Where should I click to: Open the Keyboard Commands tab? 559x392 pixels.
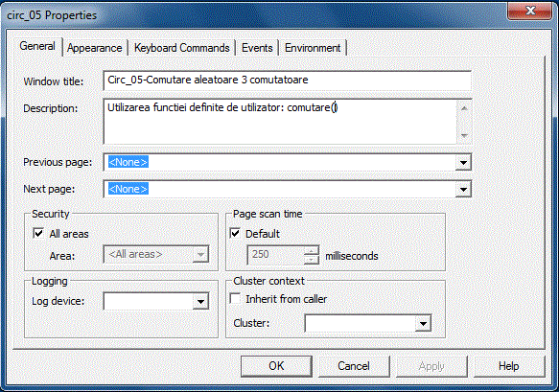pyautogui.click(x=182, y=48)
